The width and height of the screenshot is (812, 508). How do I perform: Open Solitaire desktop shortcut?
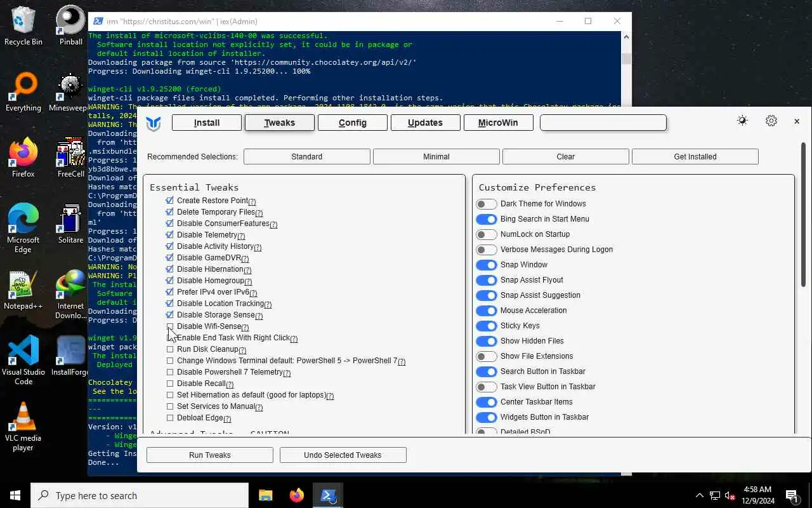click(x=70, y=224)
